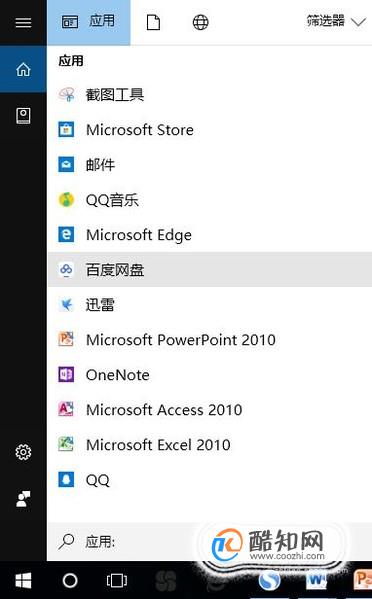Image resolution: width=372 pixels, height=599 pixels.
Task: Open the 邮件 app
Action: [209, 165]
